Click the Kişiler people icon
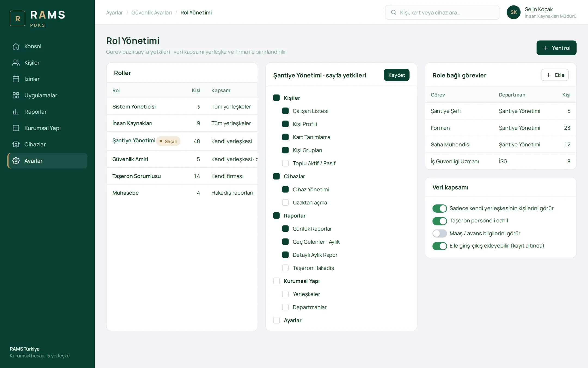 (16, 63)
